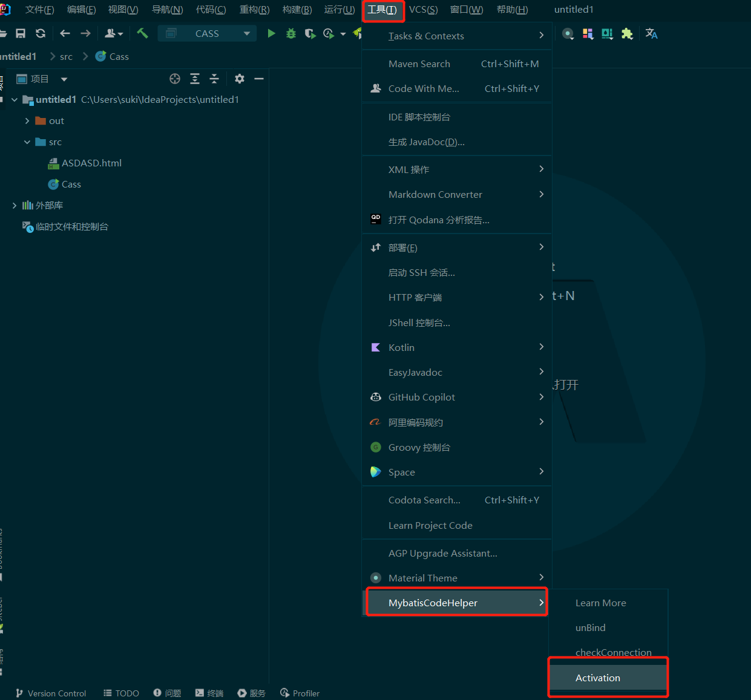Click the teal Qodana-style toolbar icon

pos(607,34)
